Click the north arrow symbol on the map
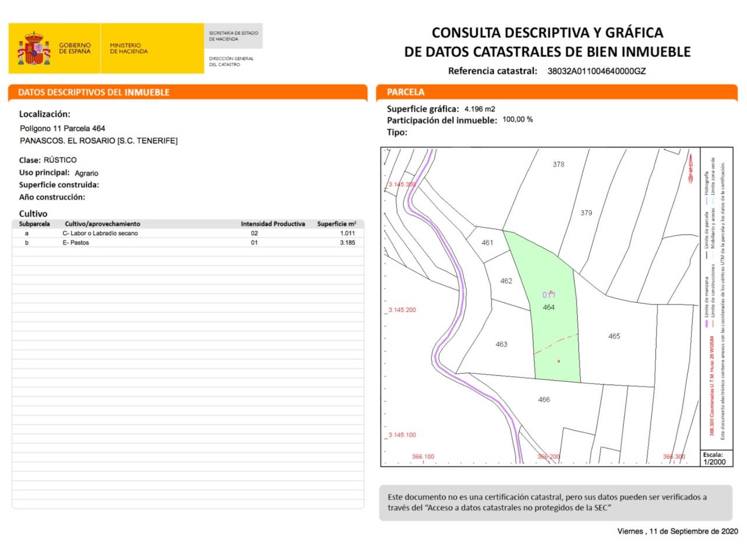Viewport: 747px width, 560px height. [x=691, y=170]
